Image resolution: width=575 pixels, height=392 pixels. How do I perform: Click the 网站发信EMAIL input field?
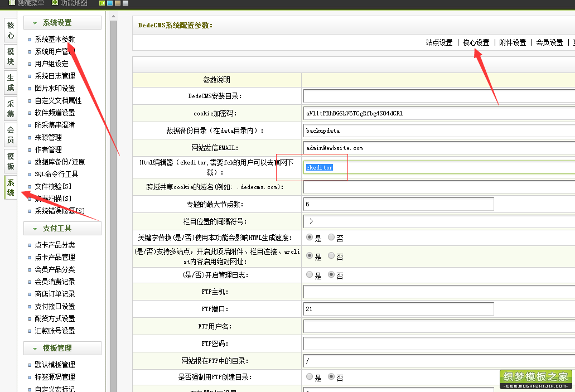[439, 148]
